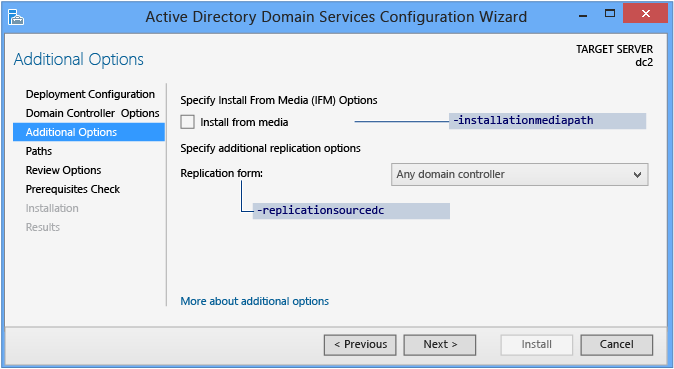Open the Replication from dropdown

[x=519, y=174]
